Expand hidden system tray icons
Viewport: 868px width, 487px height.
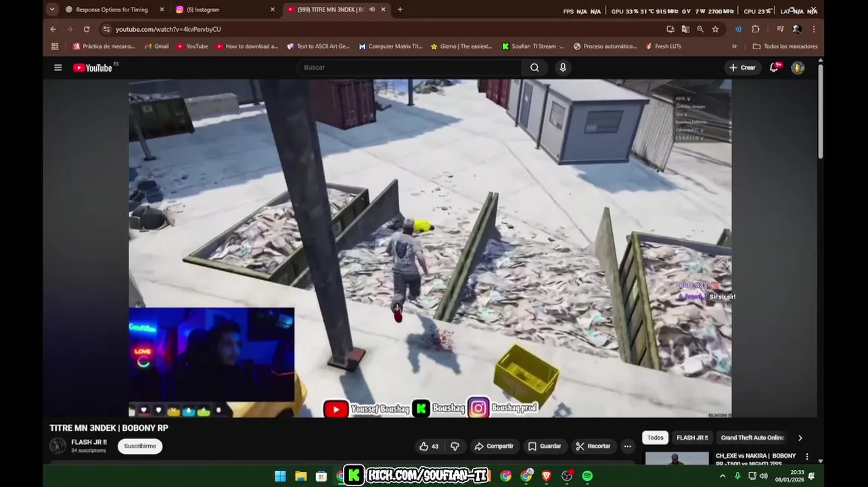[723, 476]
